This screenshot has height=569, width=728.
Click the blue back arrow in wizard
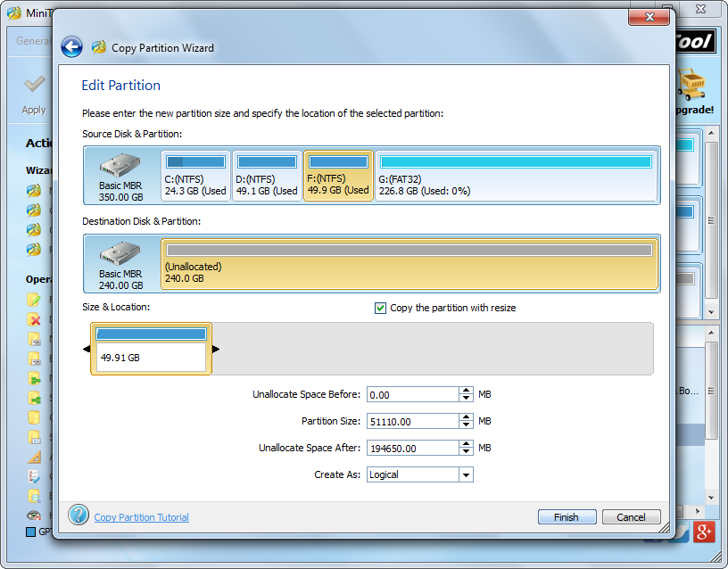click(x=72, y=47)
